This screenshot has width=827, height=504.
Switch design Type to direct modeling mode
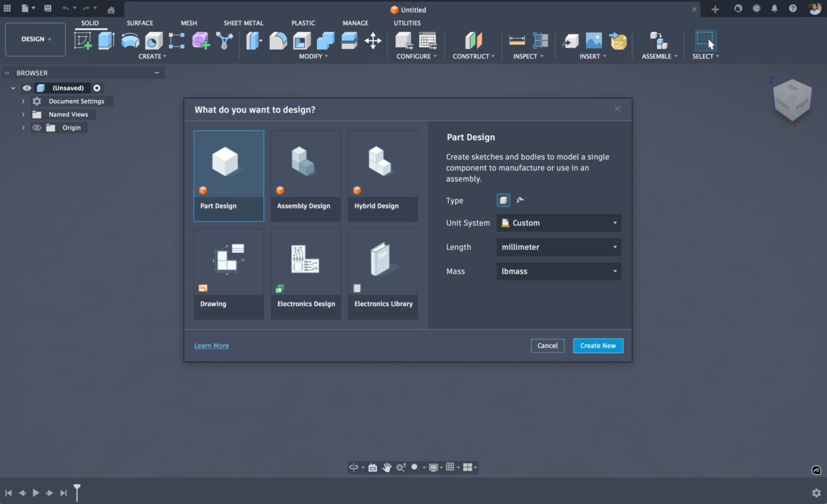coord(520,200)
